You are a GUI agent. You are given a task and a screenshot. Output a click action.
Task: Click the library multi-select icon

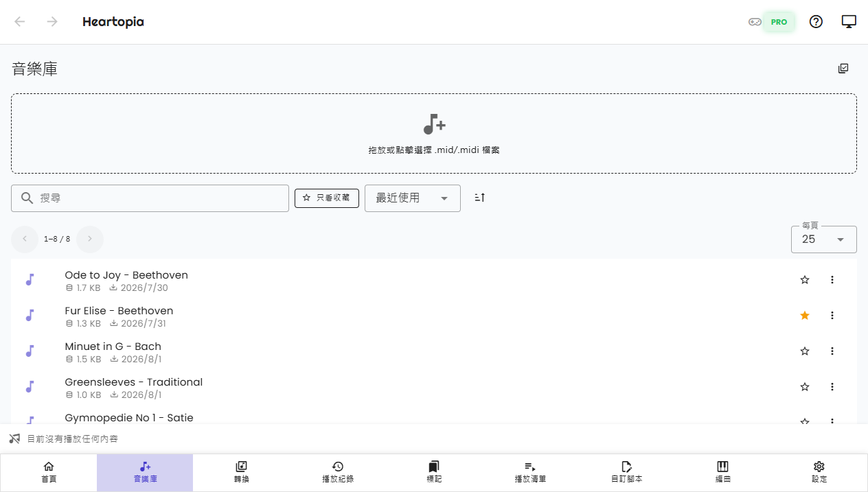coord(843,69)
